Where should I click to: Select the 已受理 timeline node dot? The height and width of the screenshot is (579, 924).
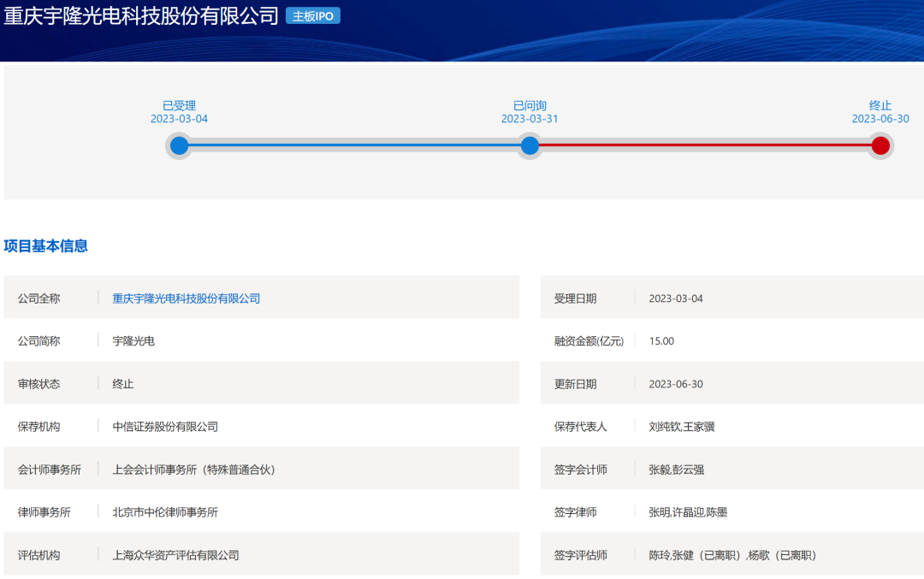coord(179,145)
